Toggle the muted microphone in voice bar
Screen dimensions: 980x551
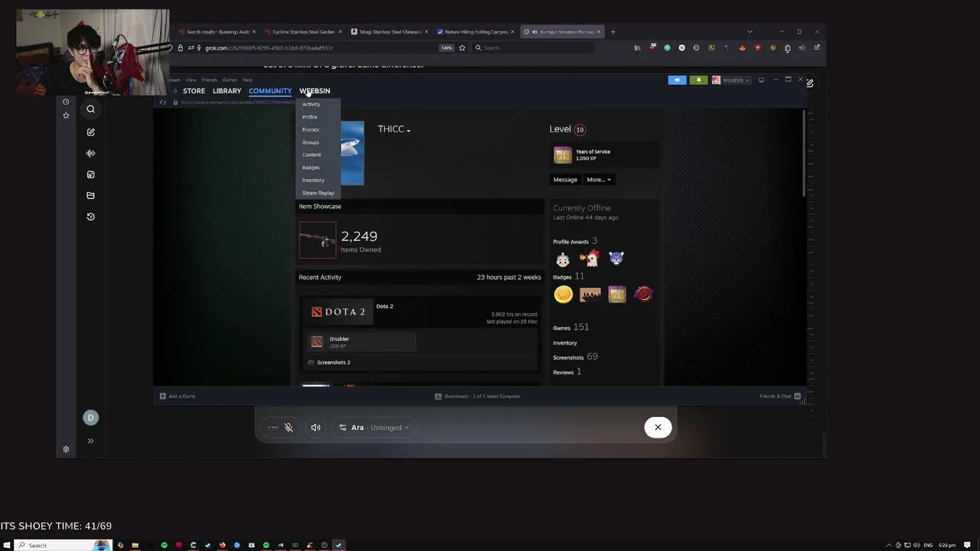click(x=289, y=427)
